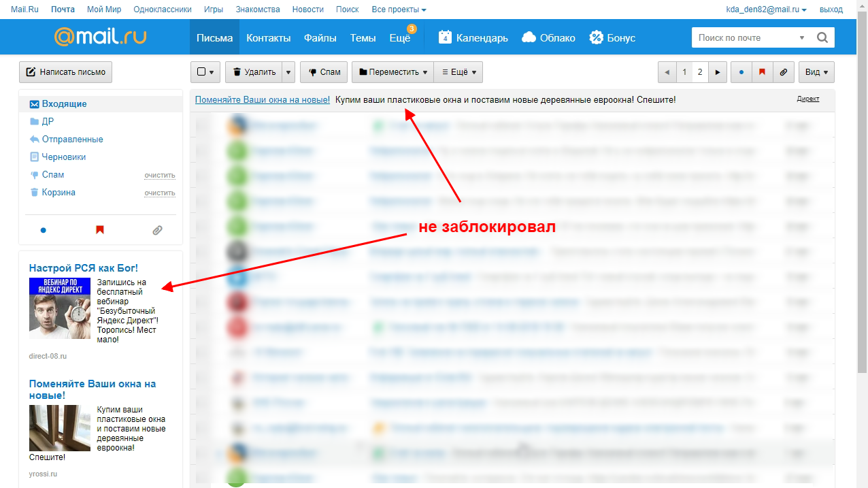Open the Поиск portal link

(348, 10)
